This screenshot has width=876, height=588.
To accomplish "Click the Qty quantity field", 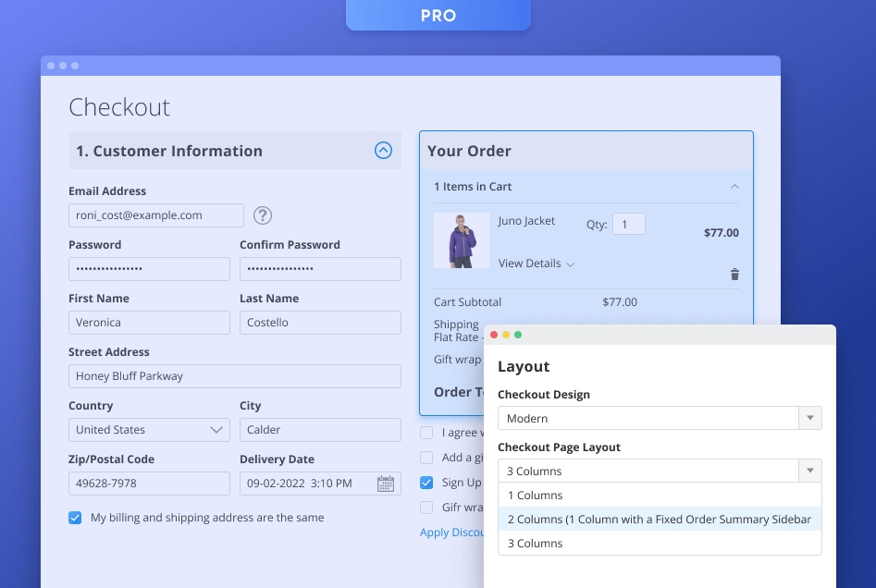I will 628,223.
